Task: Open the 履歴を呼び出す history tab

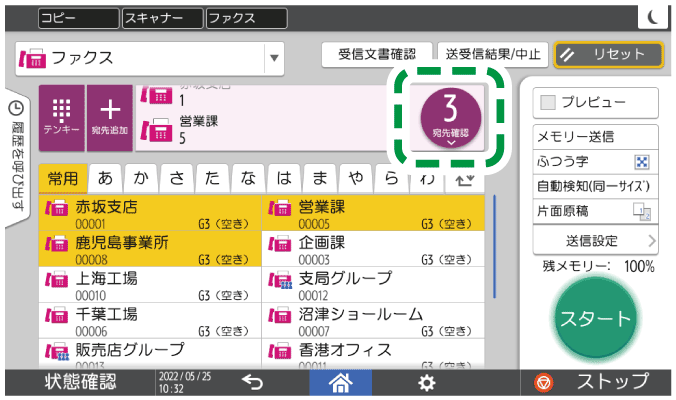Action: (x=17, y=157)
